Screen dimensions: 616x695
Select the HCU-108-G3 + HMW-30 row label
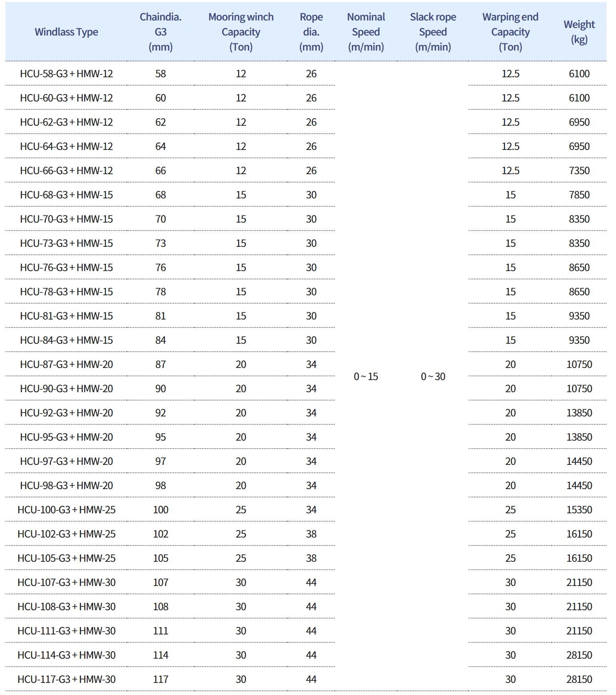tap(66, 607)
